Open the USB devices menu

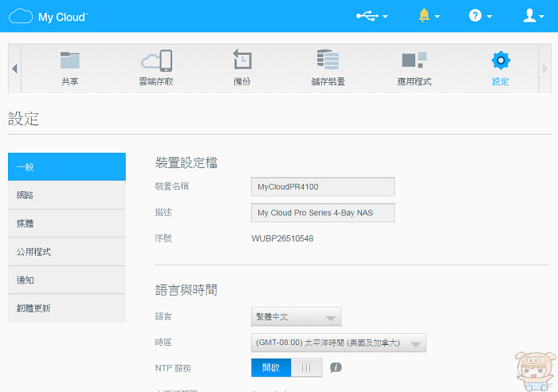[x=371, y=16]
